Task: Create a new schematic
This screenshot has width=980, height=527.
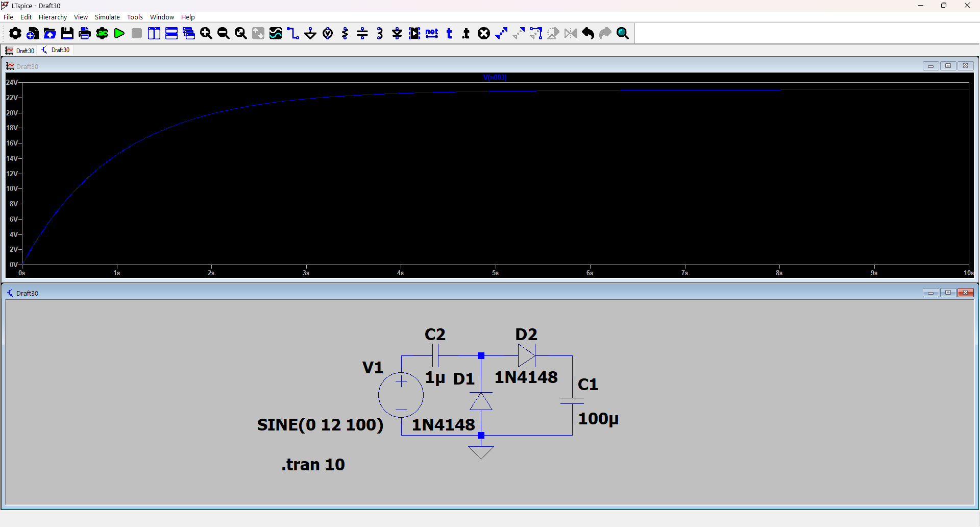Action: pos(33,34)
